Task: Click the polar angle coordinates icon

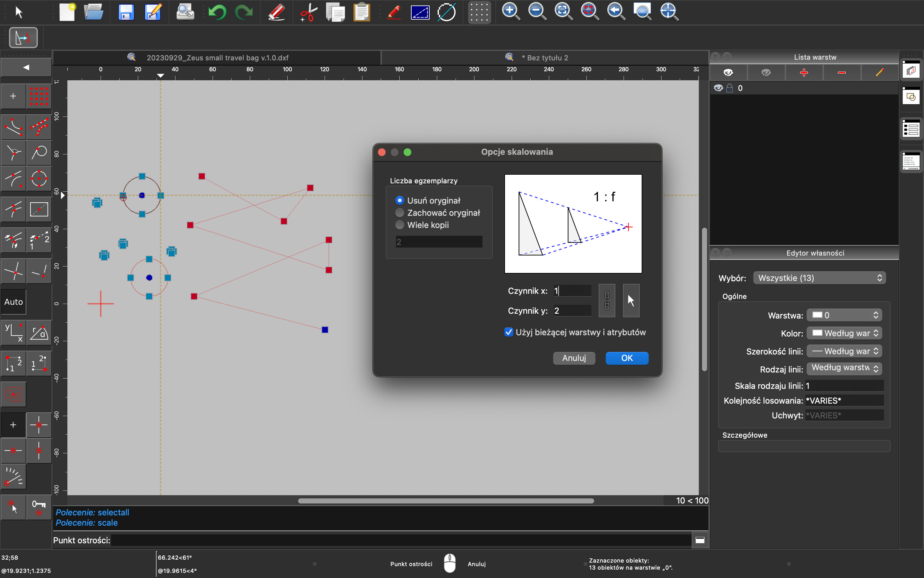Action: (x=39, y=333)
